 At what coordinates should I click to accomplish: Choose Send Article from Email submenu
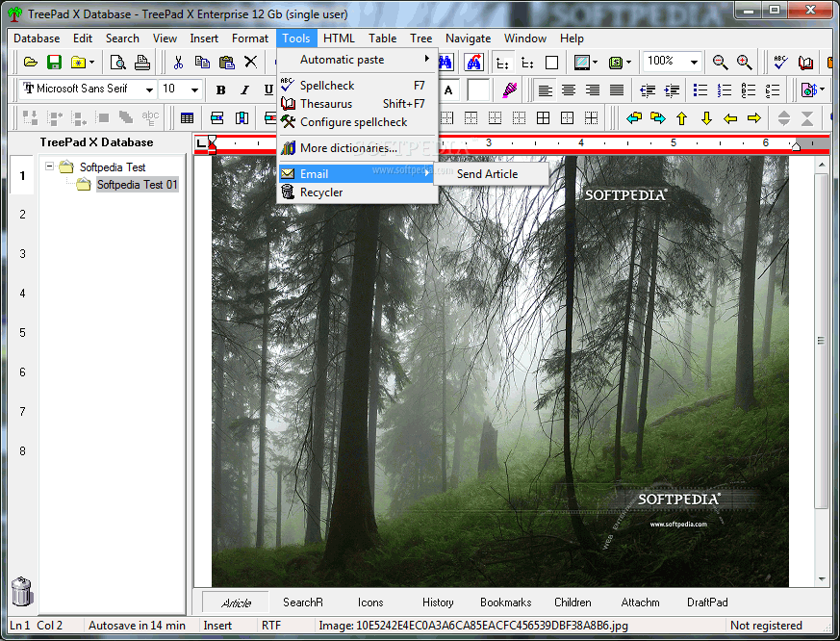click(x=491, y=174)
